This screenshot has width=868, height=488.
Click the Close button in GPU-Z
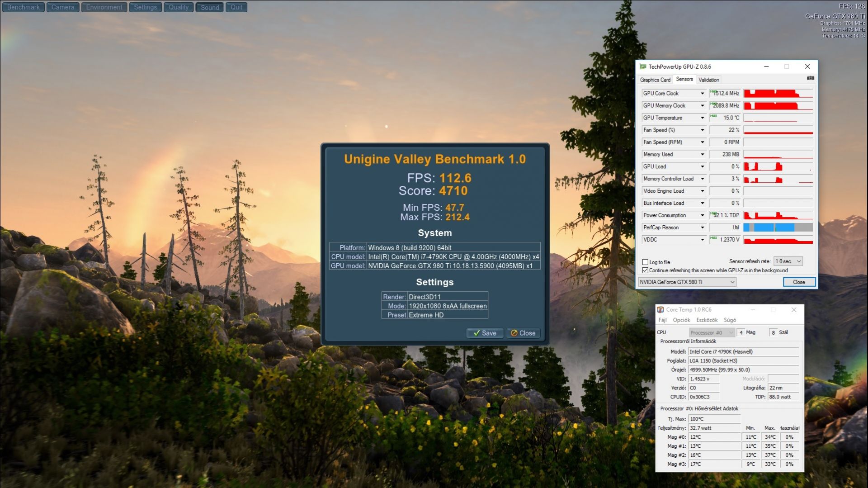799,282
